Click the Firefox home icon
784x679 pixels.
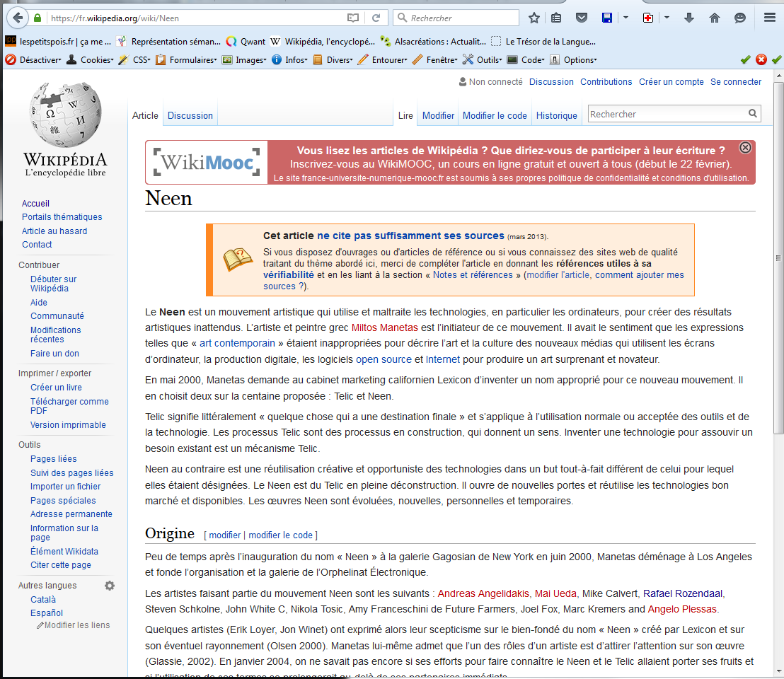pyautogui.click(x=715, y=18)
